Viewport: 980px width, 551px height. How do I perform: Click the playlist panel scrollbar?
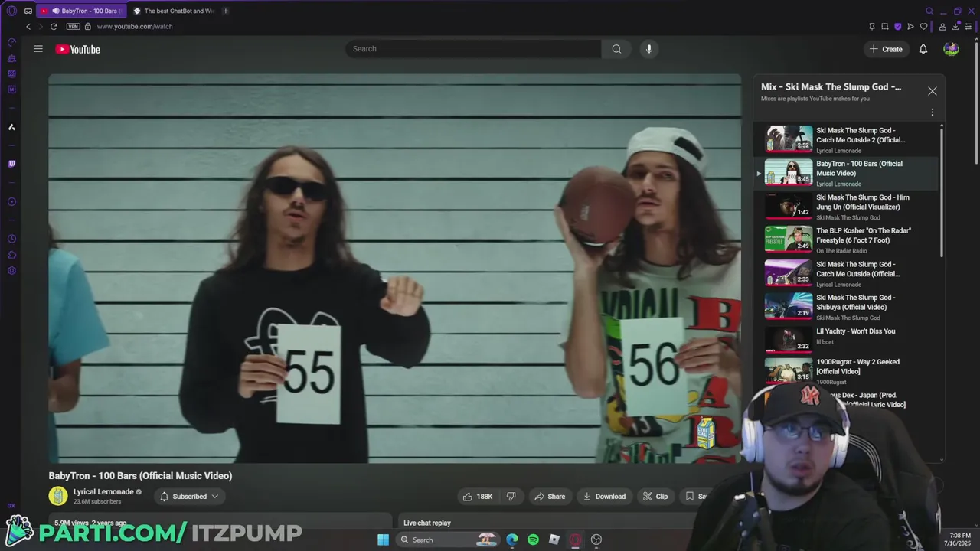pos(942,191)
